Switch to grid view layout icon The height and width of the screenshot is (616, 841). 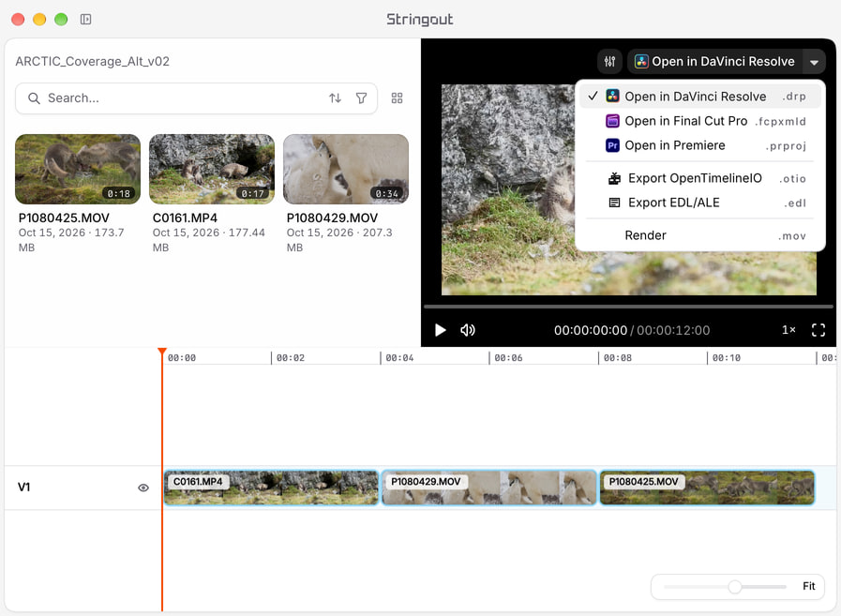click(397, 98)
